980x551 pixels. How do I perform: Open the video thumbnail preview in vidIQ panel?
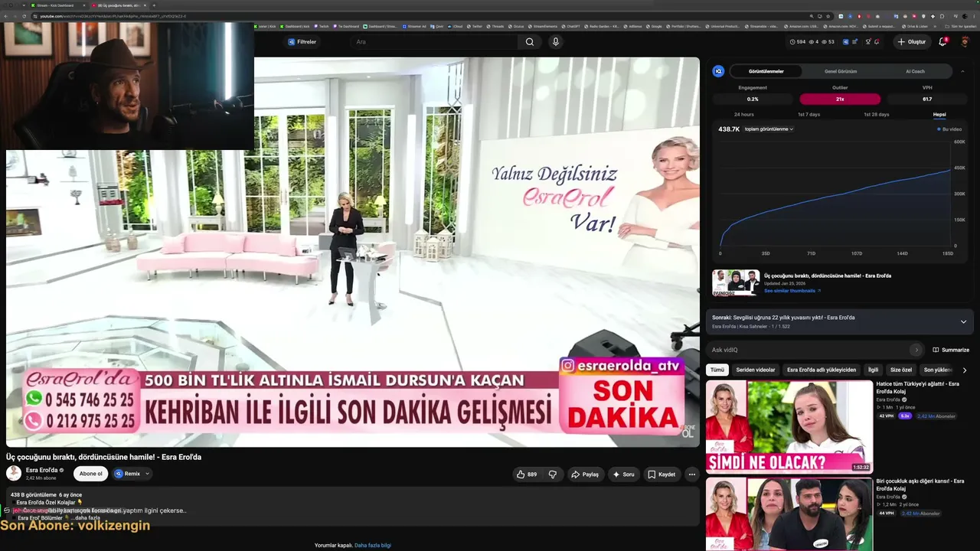(x=736, y=282)
